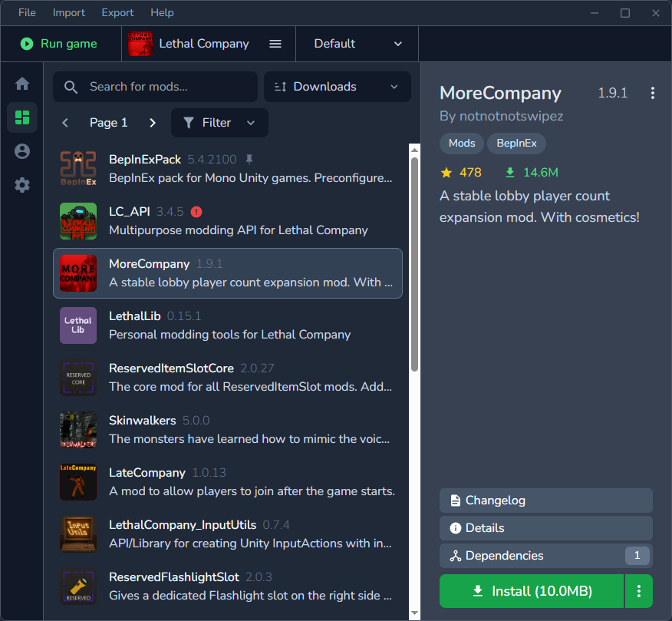
Task: Select the Skinwalkers mod row
Action: (228, 430)
